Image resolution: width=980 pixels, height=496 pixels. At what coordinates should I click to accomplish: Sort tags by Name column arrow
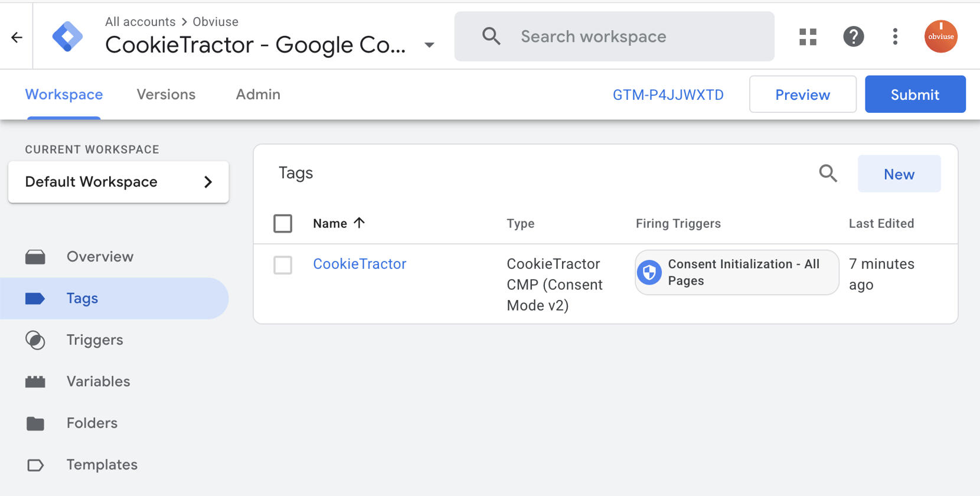[359, 223]
